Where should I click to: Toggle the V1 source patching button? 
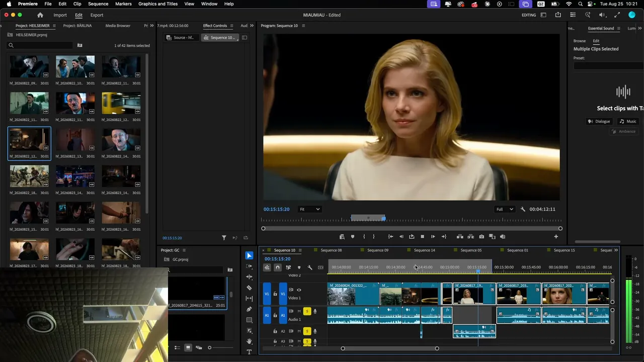tap(267, 294)
